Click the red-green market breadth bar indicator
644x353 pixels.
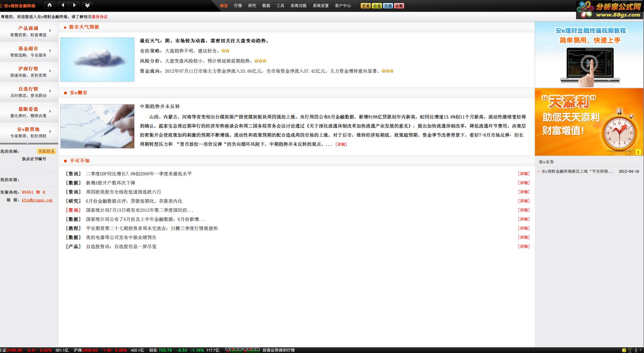243,350
